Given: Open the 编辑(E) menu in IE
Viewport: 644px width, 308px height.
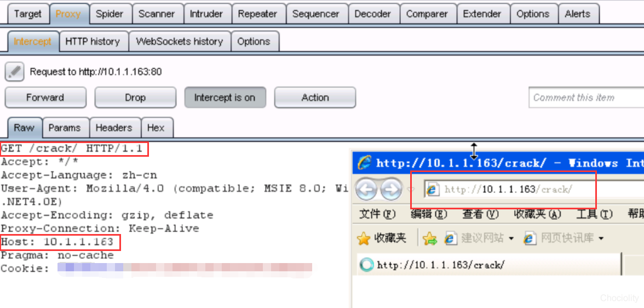Looking at the screenshot, I should 429,214.
